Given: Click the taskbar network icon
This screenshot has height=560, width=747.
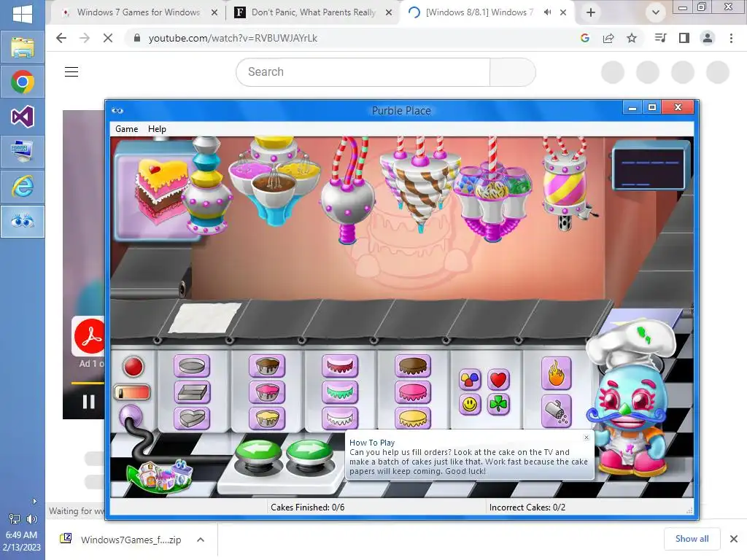Looking at the screenshot, I should click(15, 519).
